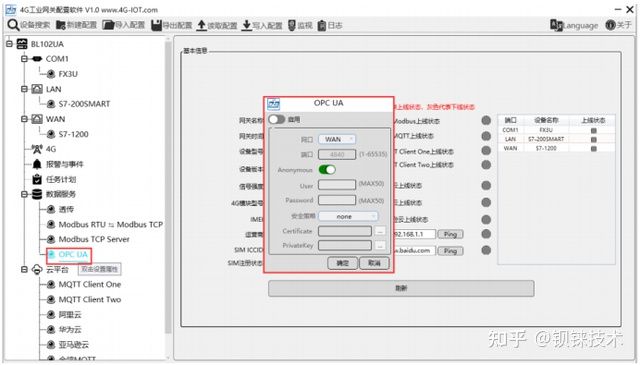Open the monitor toolbar icon

pyautogui.click(x=292, y=25)
